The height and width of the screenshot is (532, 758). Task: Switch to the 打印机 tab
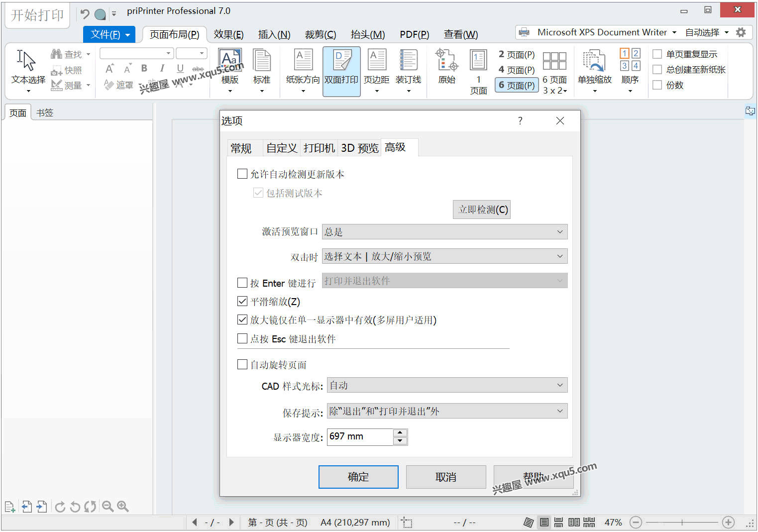tap(319, 148)
